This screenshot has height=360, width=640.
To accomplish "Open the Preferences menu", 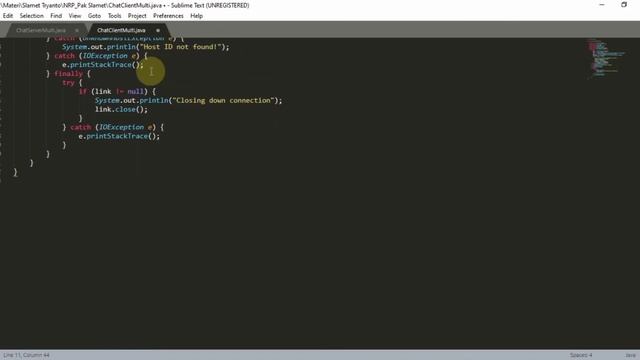I will pyautogui.click(x=168, y=16).
